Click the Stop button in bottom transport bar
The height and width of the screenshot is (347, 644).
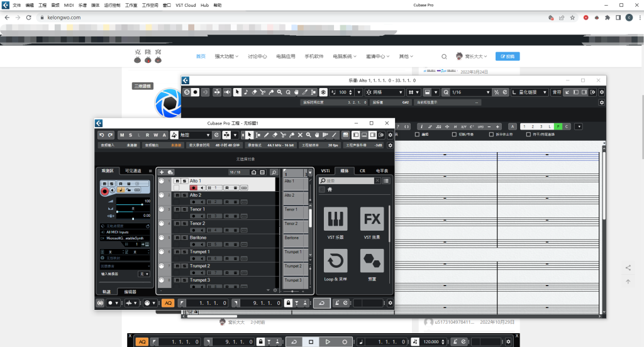tap(311, 342)
